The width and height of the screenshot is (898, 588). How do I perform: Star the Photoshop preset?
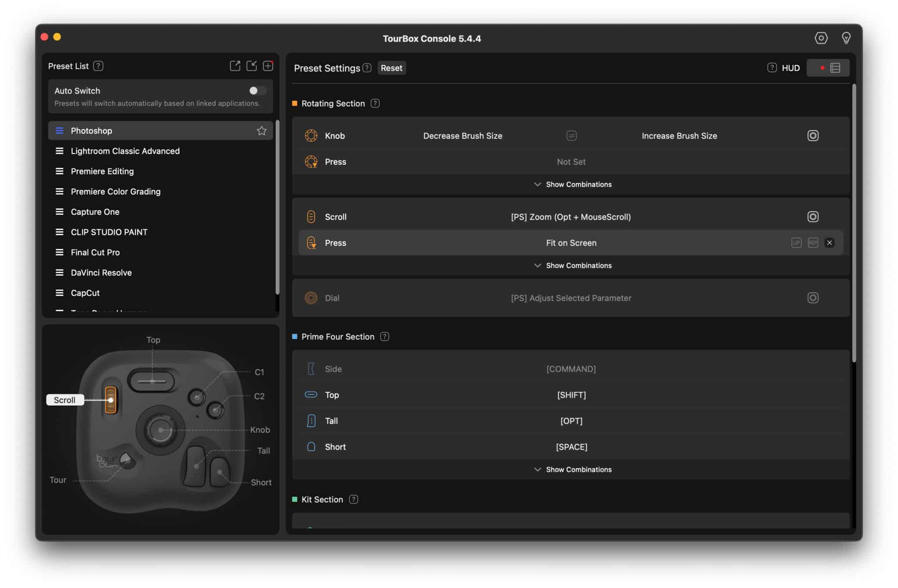[x=262, y=130]
